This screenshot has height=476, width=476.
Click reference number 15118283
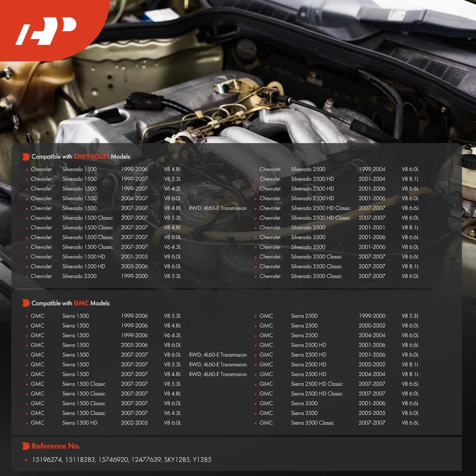coord(80,460)
